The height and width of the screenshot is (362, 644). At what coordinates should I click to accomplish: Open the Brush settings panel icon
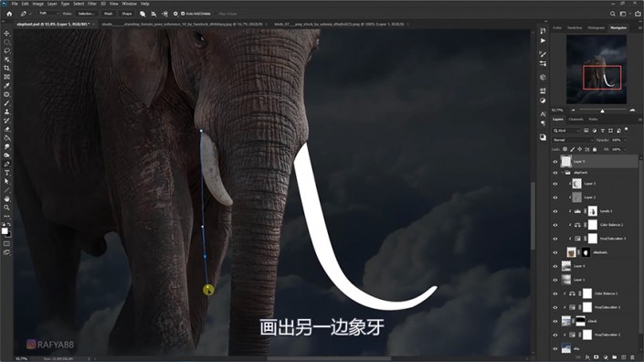point(543,54)
